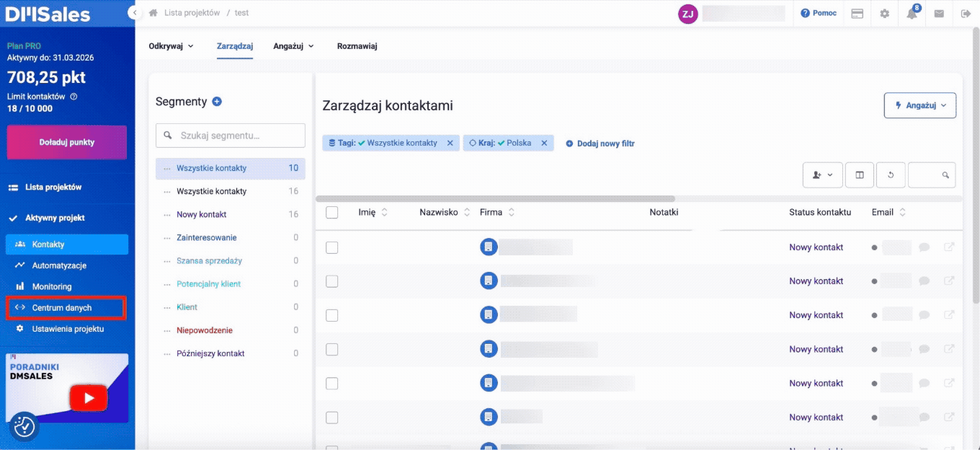The image size is (980, 450).
Task: Open the add-contact dropdown button
Action: tap(822, 175)
